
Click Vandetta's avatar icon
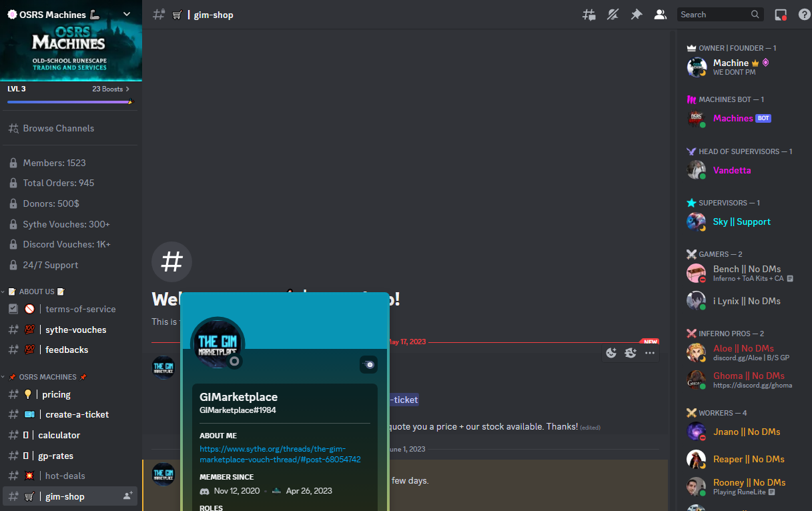coord(697,170)
